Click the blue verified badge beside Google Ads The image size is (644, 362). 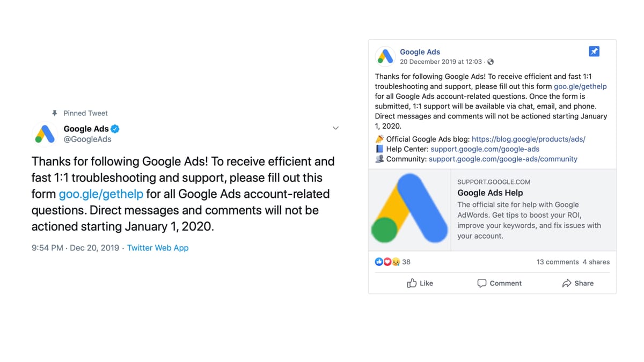tap(115, 129)
